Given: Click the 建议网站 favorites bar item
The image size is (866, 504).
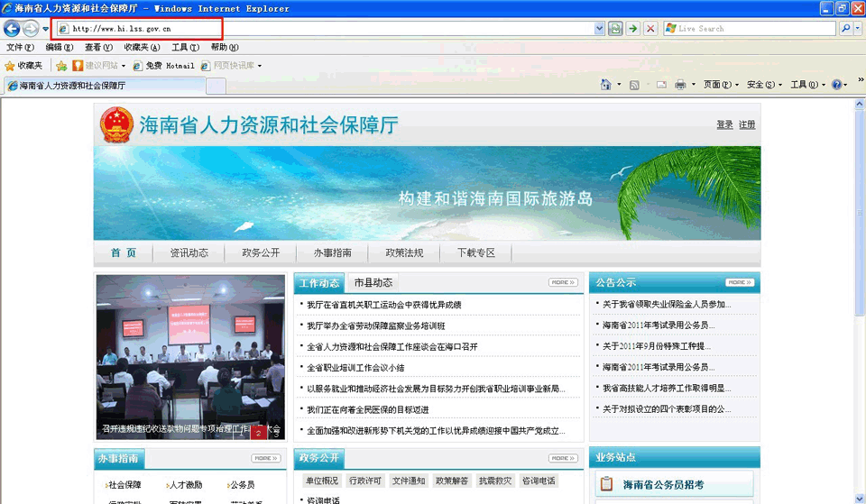Looking at the screenshot, I should [99, 66].
